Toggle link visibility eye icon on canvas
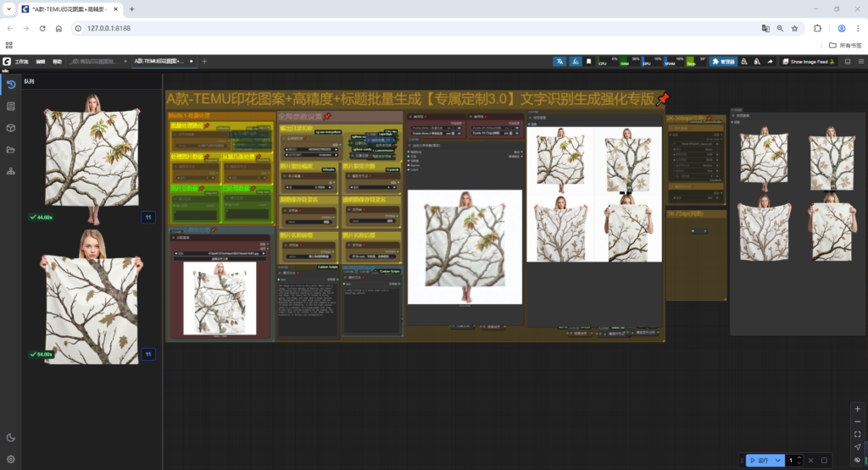Viewport: 868px width, 470px height. tap(857, 460)
